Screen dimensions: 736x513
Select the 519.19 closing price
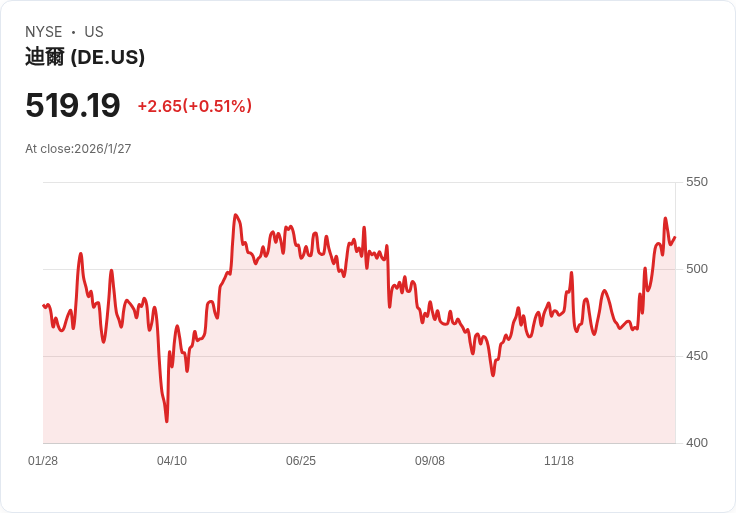click(73, 105)
